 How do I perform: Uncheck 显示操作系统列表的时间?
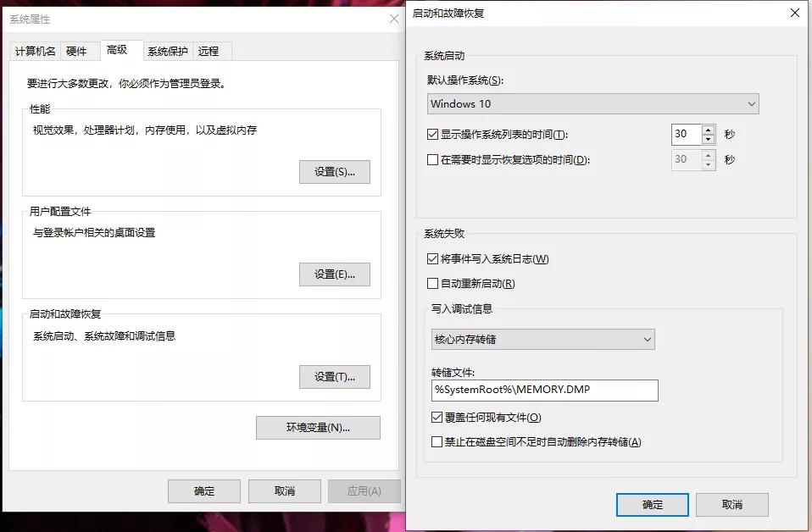click(433, 134)
